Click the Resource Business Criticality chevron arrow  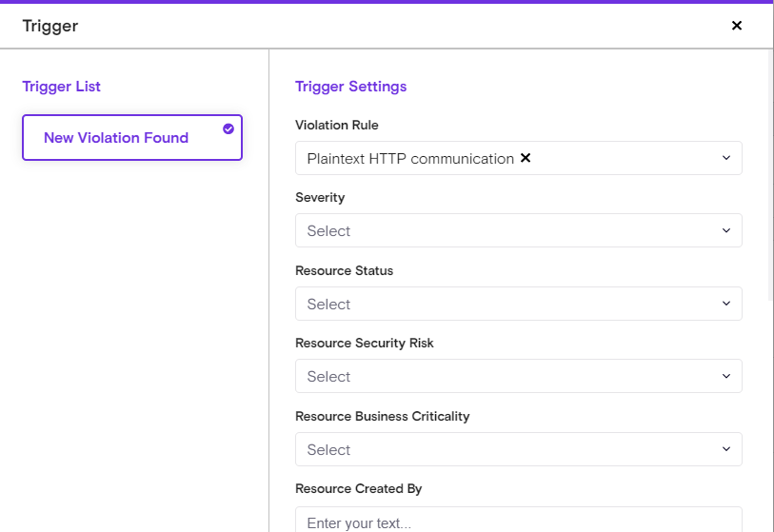tap(725, 449)
